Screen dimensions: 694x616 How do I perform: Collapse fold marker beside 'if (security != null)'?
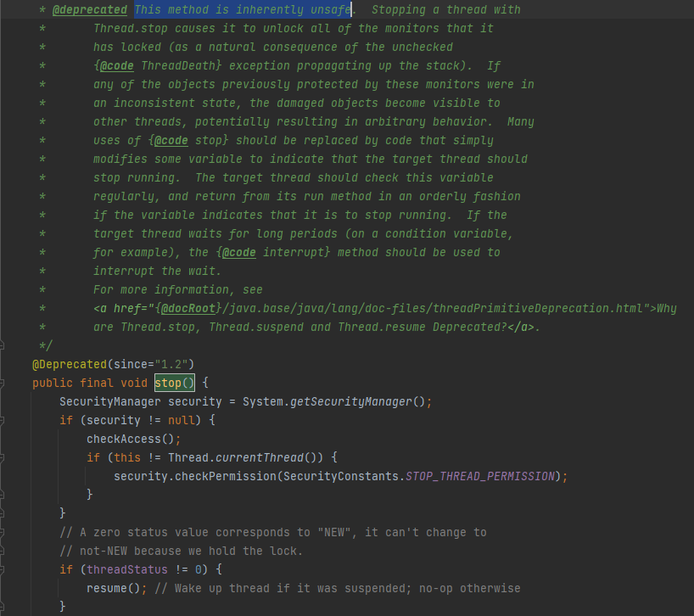(x=2, y=420)
